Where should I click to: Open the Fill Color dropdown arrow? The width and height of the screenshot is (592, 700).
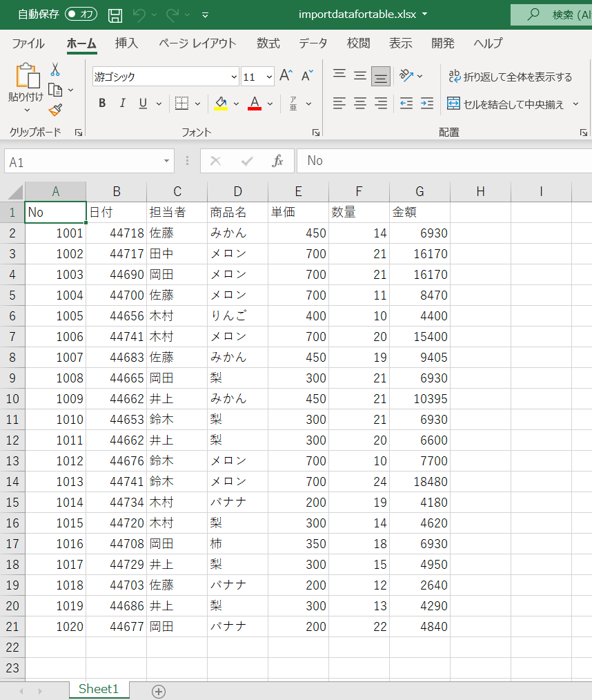pos(237,104)
